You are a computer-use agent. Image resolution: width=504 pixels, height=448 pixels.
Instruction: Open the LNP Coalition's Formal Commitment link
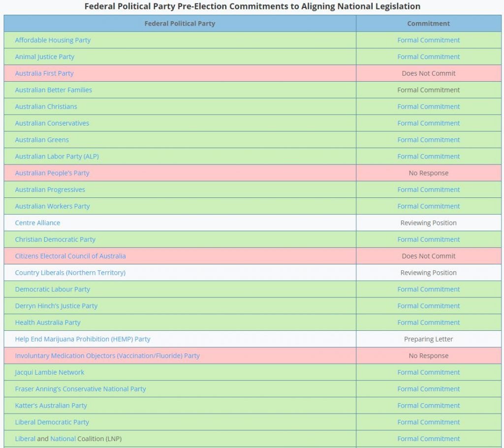[429, 439]
